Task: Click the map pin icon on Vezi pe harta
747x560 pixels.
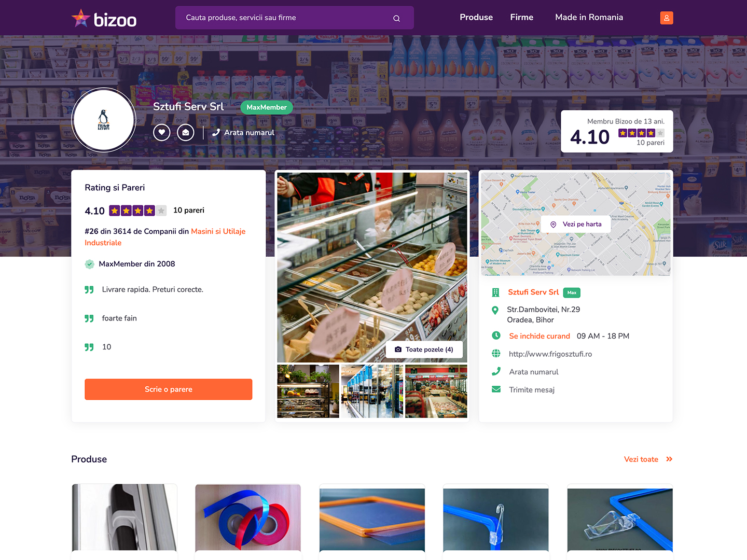Action: [553, 225]
